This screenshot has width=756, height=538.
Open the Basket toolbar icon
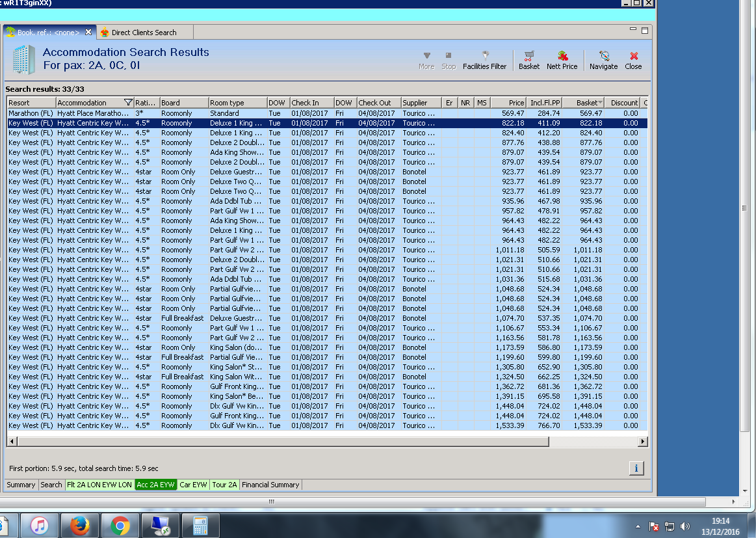(529, 60)
